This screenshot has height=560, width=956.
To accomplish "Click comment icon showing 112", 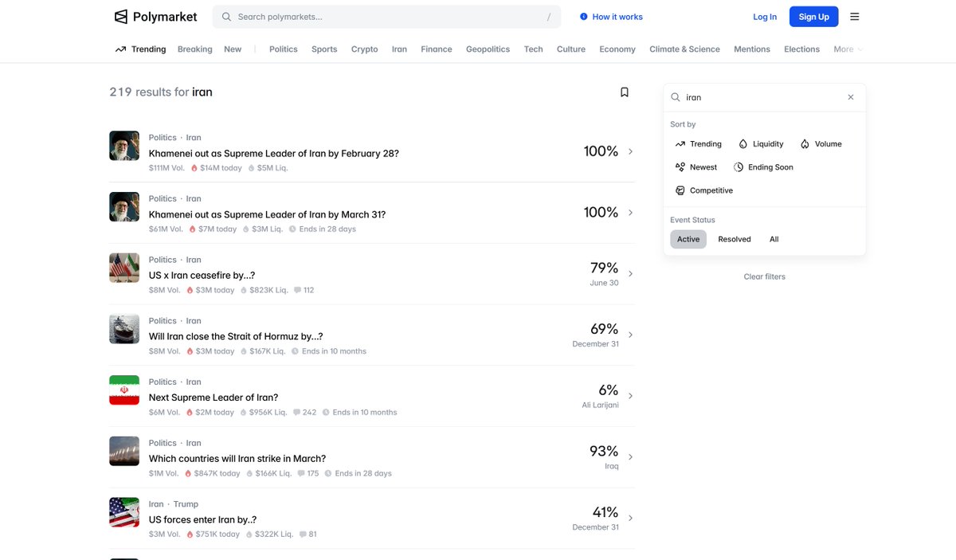I will click(x=297, y=290).
